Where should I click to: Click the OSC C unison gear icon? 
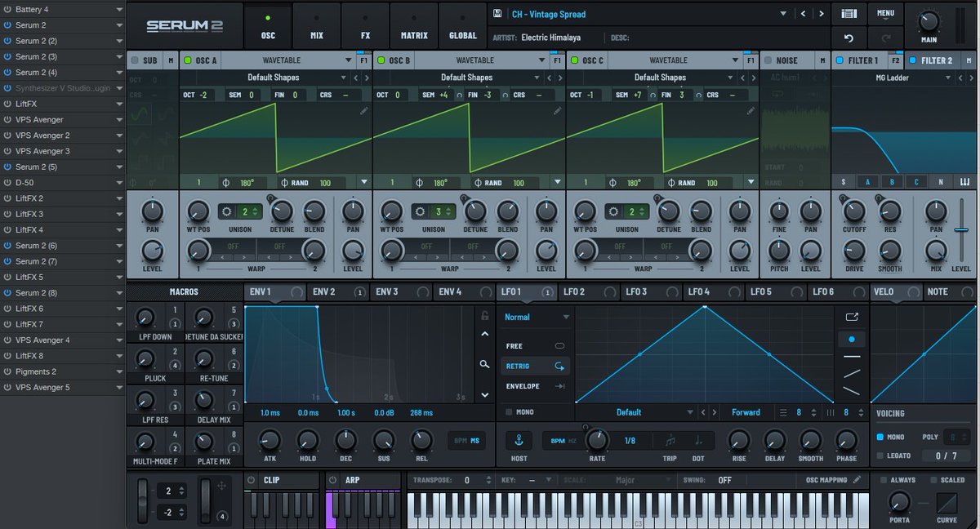point(614,212)
